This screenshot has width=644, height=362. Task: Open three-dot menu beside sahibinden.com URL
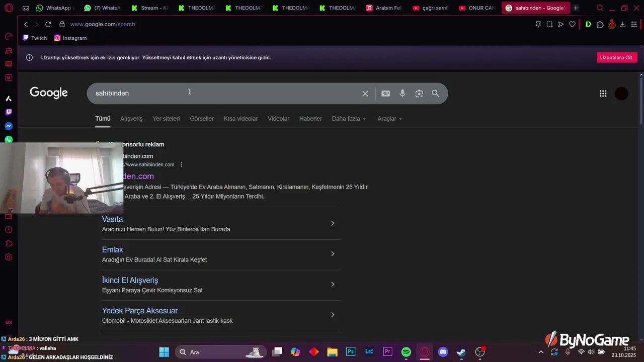coord(182,164)
